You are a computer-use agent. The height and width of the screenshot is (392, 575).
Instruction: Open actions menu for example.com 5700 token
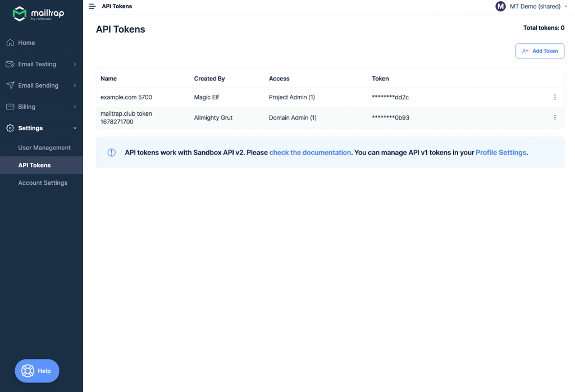point(555,97)
